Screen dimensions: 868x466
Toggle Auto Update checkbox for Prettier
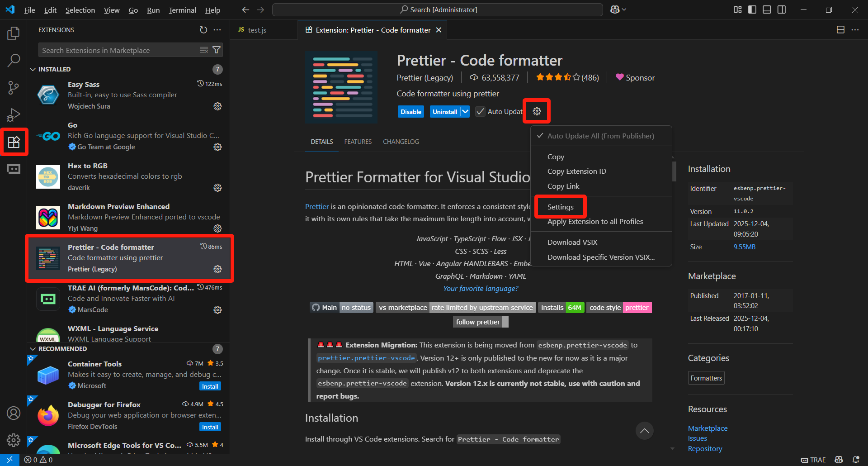click(x=480, y=112)
